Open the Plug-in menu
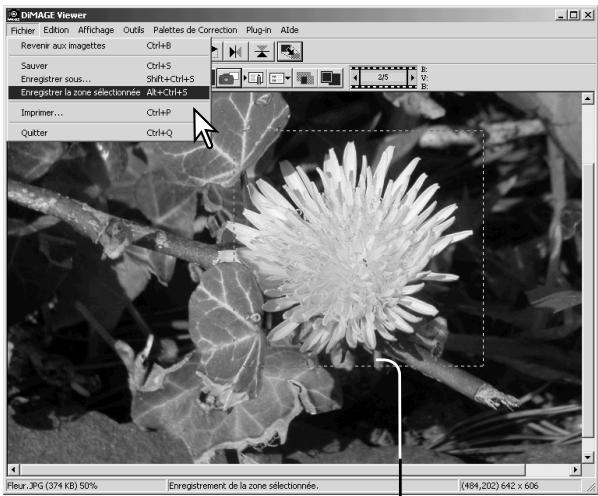The image size is (598, 496). click(259, 30)
